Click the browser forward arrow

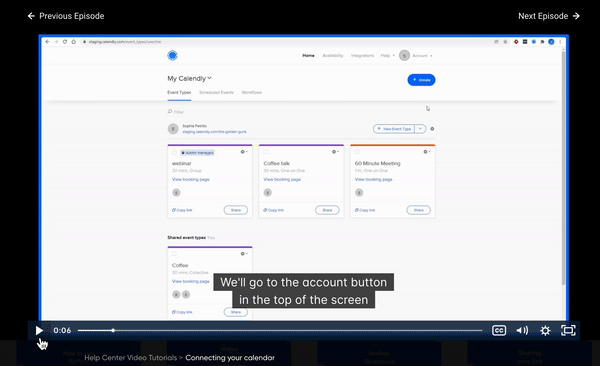click(56, 42)
